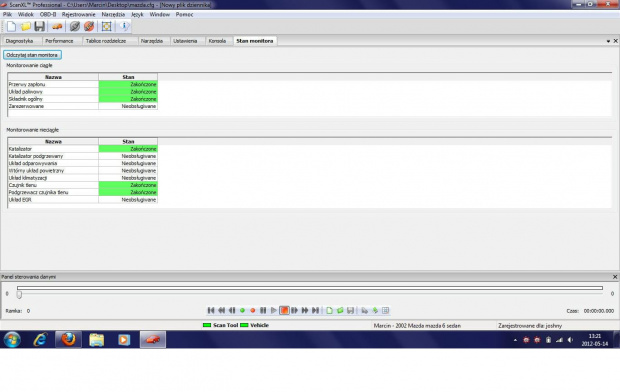Stop playback with orange square button
Image resolution: width=620 pixels, height=392 pixels.
point(284,311)
